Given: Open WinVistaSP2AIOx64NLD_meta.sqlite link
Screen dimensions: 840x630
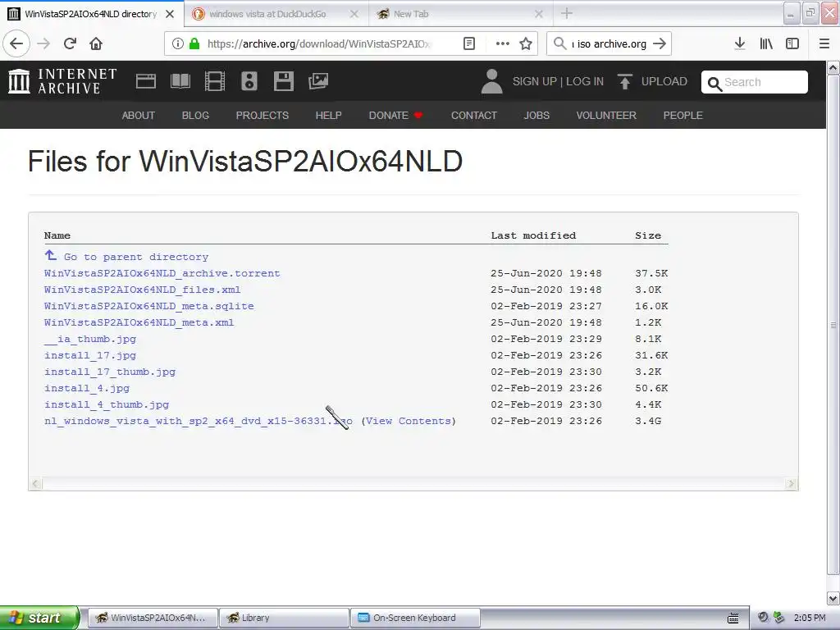Looking at the screenshot, I should coord(149,306).
